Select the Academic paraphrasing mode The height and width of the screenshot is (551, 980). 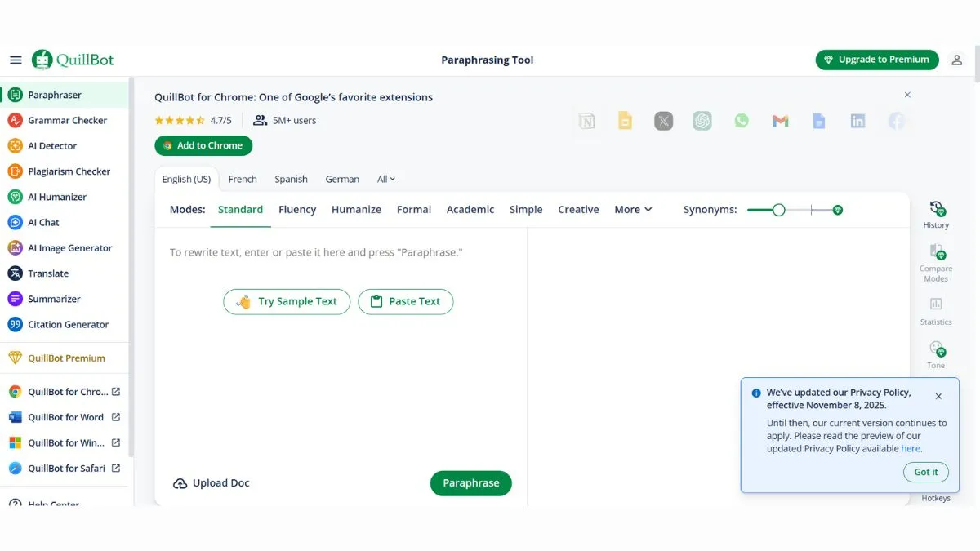[x=470, y=209]
